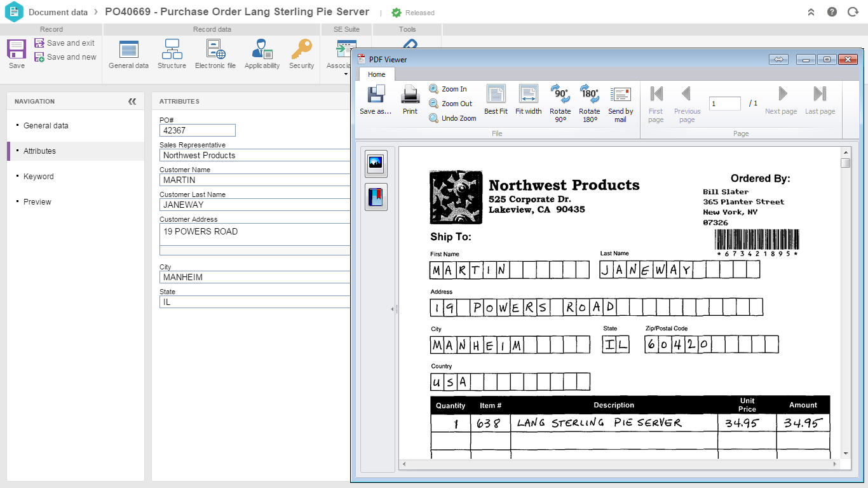Click Print in PDF Viewer
The height and width of the screenshot is (488, 868).
pyautogui.click(x=410, y=100)
